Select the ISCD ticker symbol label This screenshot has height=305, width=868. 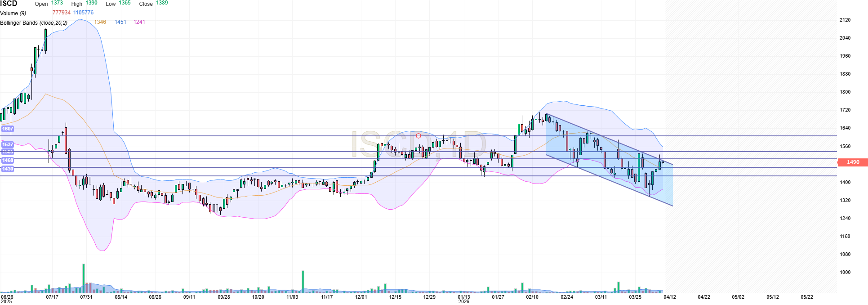(9, 4)
